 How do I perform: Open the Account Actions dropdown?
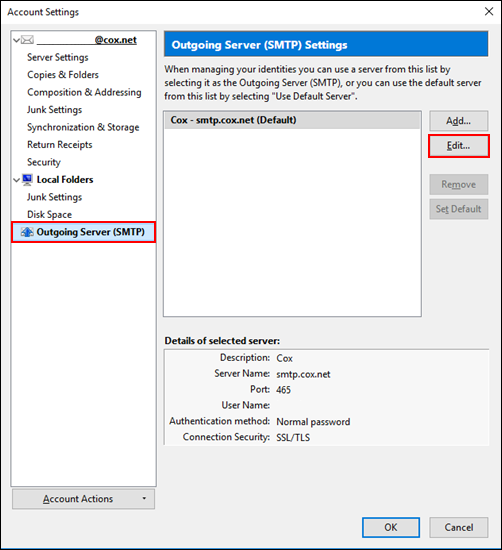(83, 499)
